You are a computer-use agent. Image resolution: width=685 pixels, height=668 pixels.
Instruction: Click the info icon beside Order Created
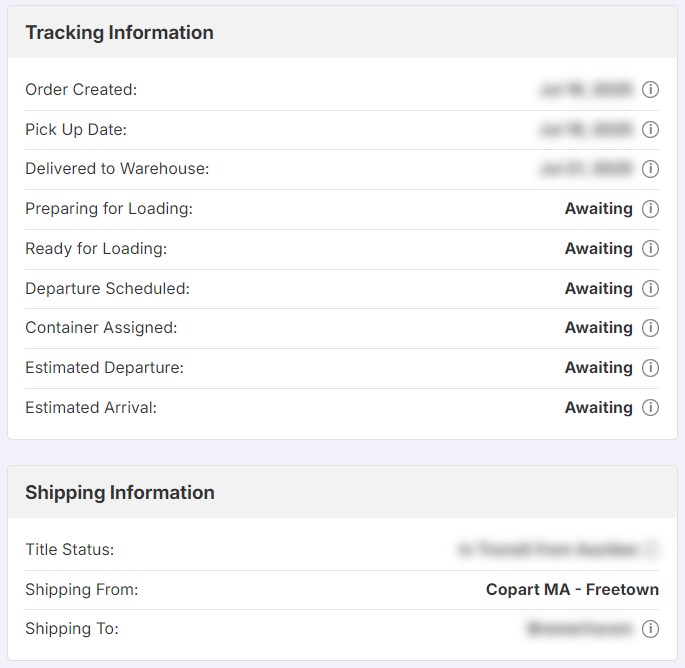pos(650,90)
